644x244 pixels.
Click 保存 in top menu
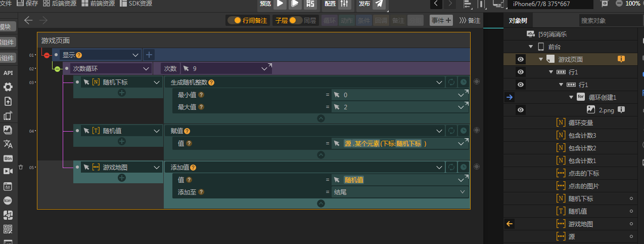pos(27,4)
